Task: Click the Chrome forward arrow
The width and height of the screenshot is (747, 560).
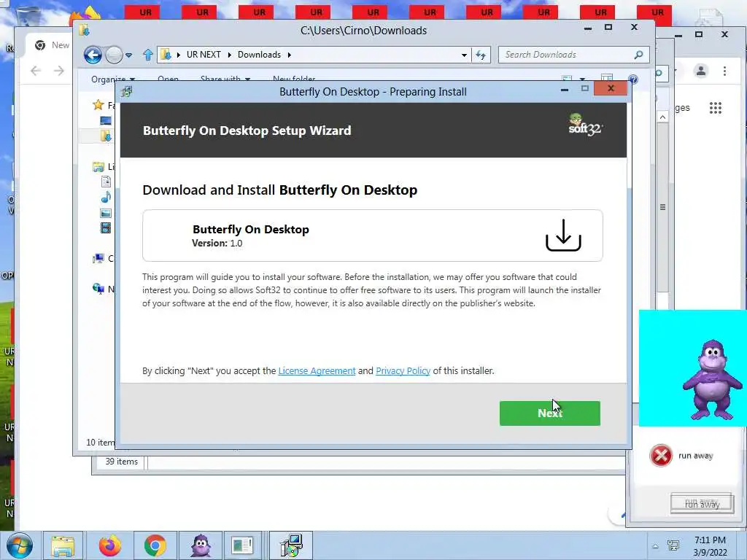Action: point(58,71)
